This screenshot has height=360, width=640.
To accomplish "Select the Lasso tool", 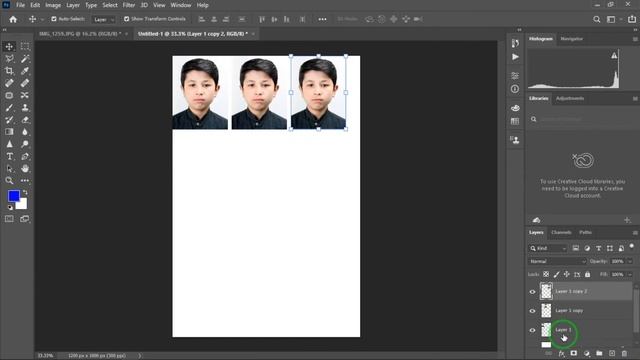I will [9, 58].
